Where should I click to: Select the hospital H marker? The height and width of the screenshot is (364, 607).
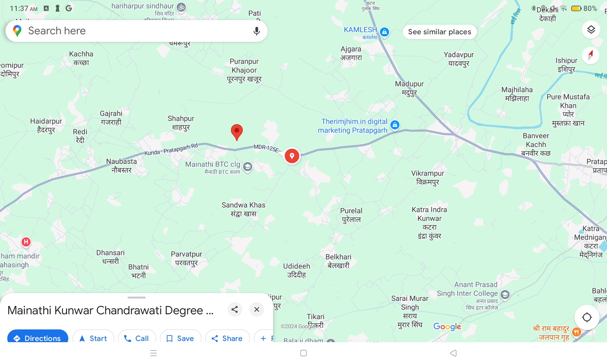point(26,242)
